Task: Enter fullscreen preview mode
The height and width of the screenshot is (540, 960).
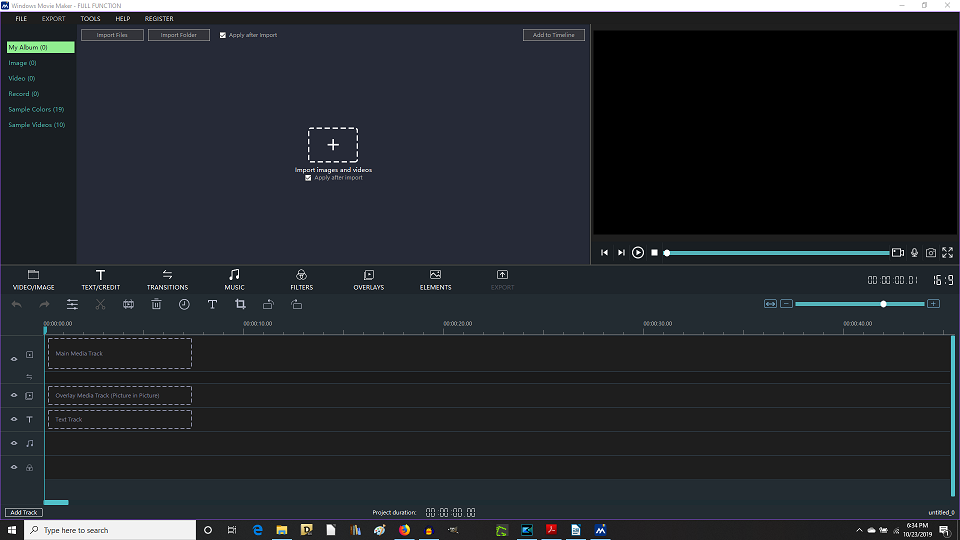Action: click(x=948, y=252)
